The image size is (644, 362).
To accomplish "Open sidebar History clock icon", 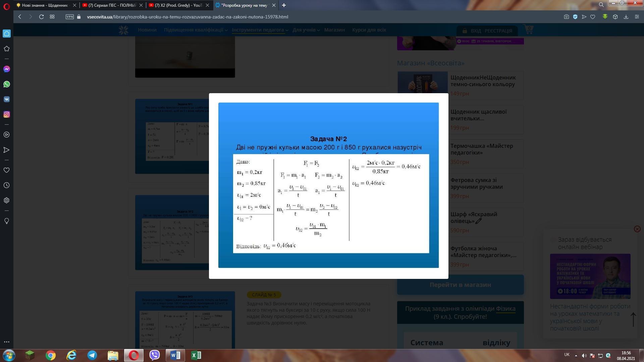I will (6, 185).
